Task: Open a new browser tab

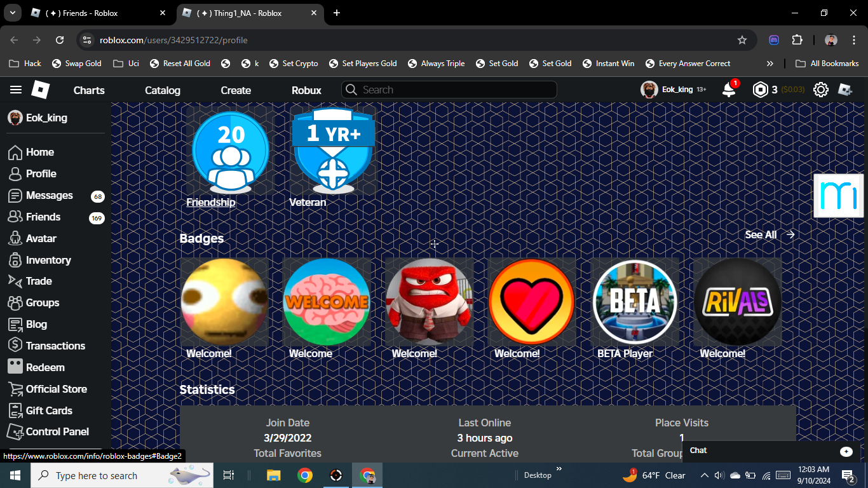Action: pyautogui.click(x=337, y=13)
